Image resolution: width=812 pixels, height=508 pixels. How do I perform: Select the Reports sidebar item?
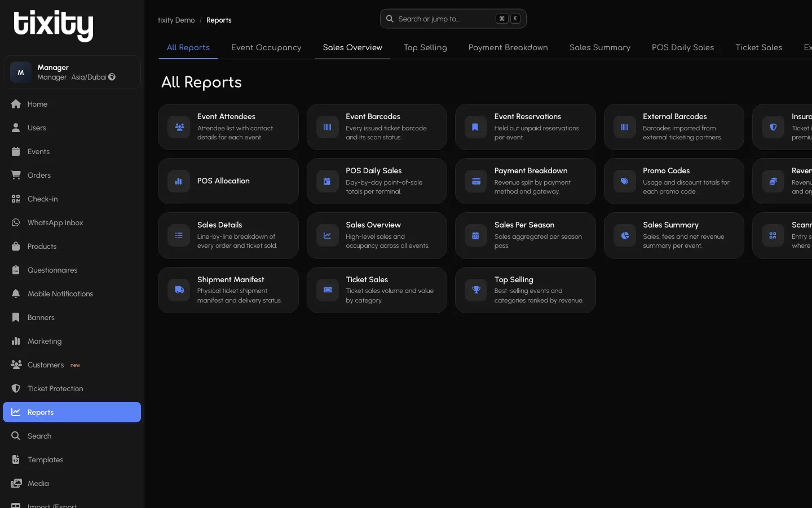72,412
